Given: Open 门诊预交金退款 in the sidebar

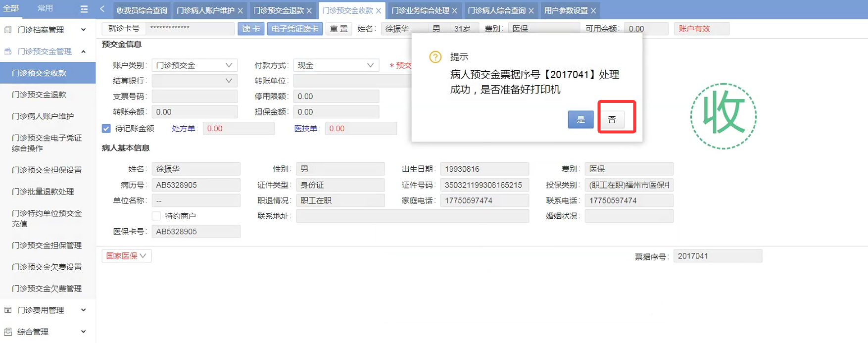Looking at the screenshot, I should 48,95.
